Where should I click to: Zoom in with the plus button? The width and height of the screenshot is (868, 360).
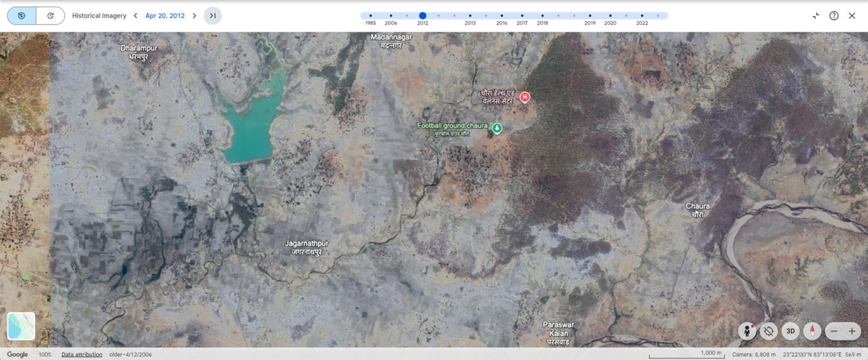[x=852, y=331]
